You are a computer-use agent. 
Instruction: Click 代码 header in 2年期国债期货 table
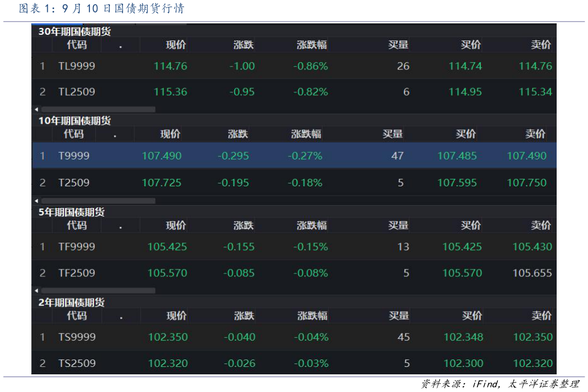(x=77, y=316)
